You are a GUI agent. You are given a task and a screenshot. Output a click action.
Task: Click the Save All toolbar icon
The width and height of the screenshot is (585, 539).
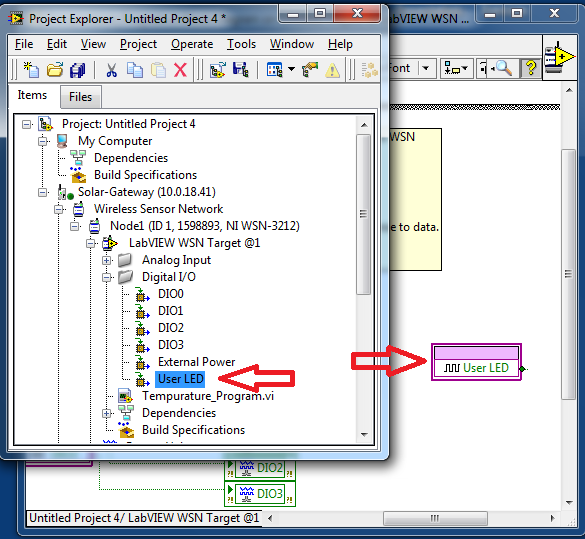pyautogui.click(x=78, y=70)
